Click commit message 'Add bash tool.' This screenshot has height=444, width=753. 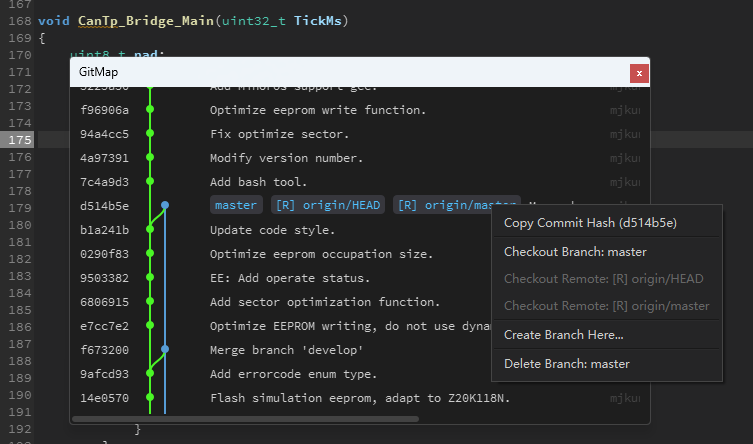coord(258,182)
